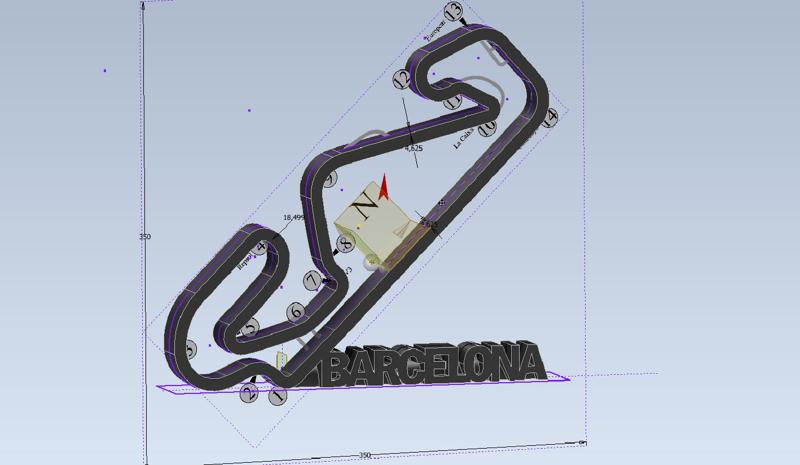Image resolution: width=800 pixels, height=465 pixels.
Task: Click the Repsol corner label
Action: (x=245, y=260)
